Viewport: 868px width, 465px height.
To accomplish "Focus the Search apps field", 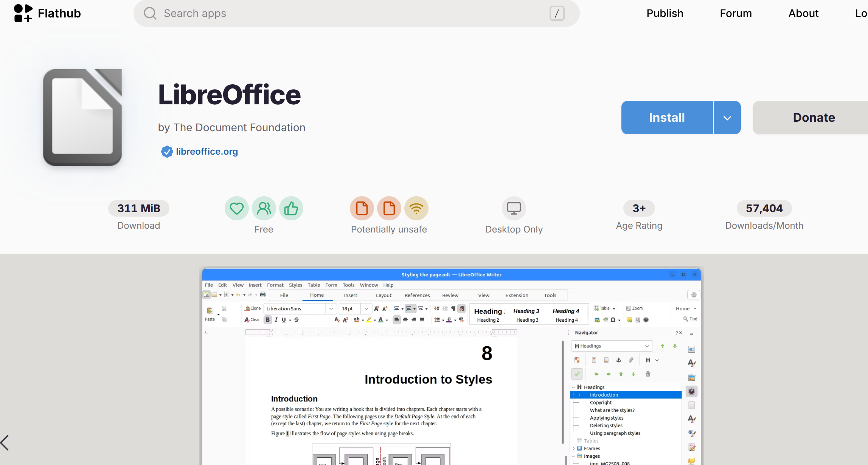I will pyautogui.click(x=357, y=13).
